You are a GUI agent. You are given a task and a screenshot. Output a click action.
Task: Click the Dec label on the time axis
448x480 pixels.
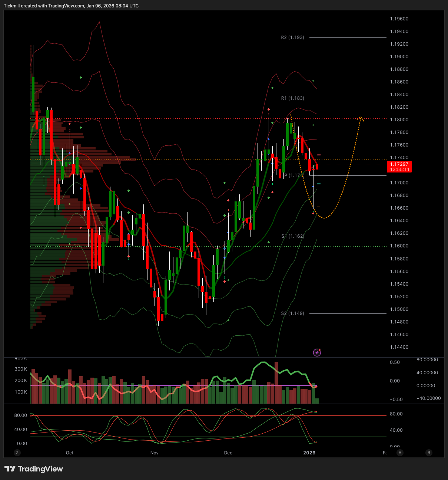[228, 453]
